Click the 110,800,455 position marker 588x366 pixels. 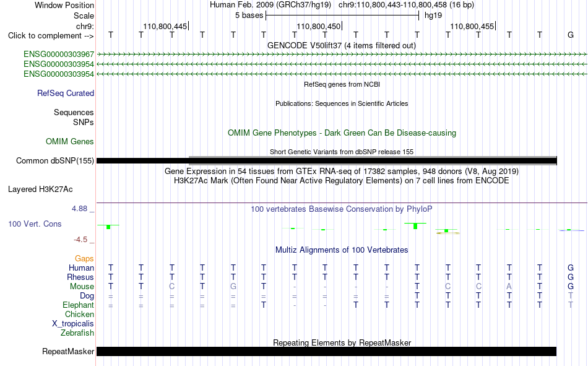tap(472, 26)
